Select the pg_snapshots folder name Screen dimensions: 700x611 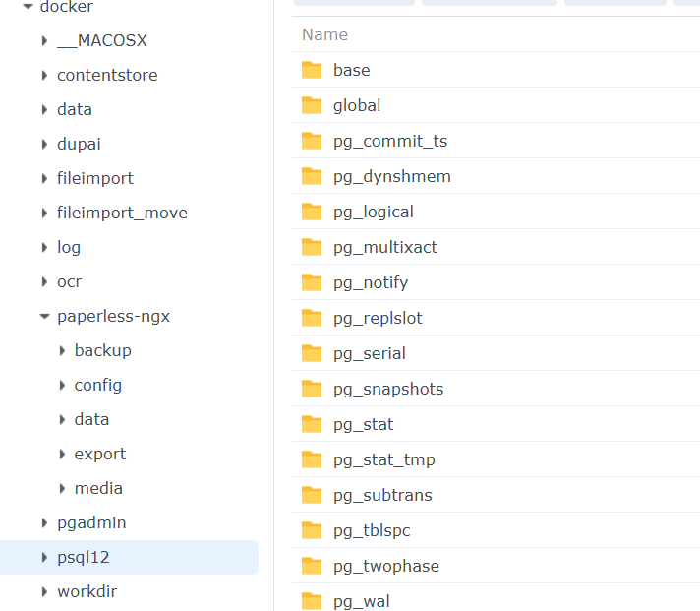click(x=389, y=389)
